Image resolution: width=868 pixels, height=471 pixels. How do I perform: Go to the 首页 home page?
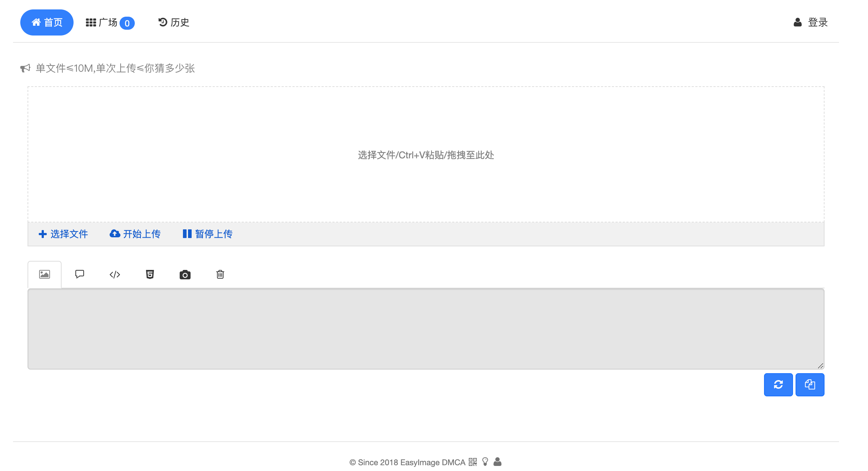(x=47, y=22)
